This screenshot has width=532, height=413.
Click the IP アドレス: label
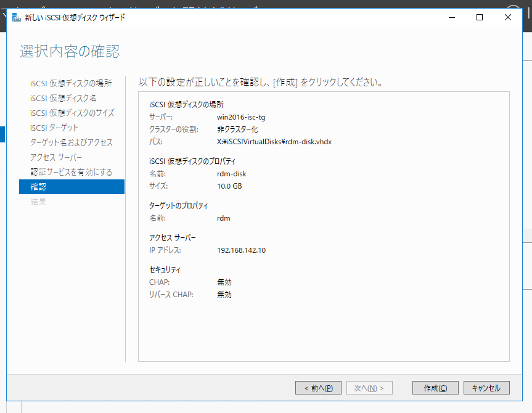click(x=165, y=250)
